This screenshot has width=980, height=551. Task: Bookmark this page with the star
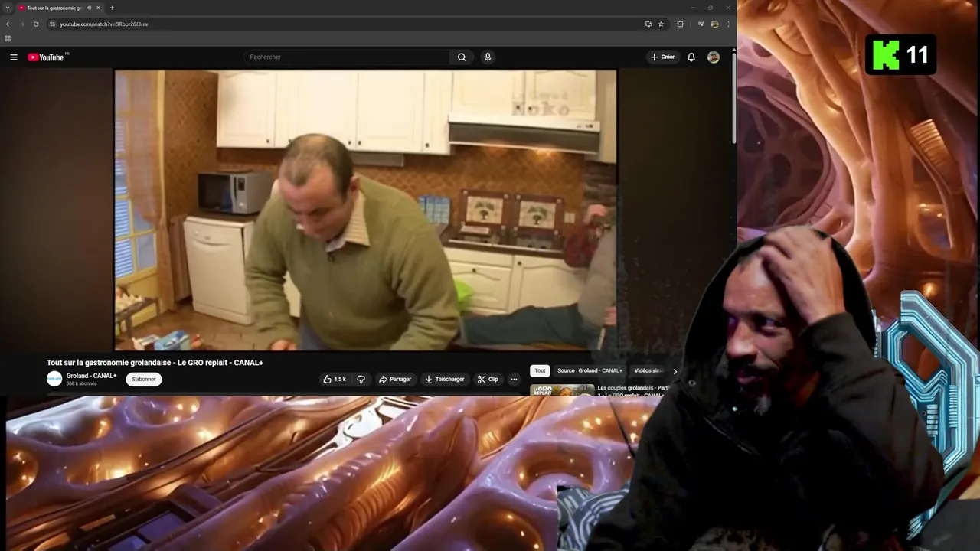tap(661, 24)
